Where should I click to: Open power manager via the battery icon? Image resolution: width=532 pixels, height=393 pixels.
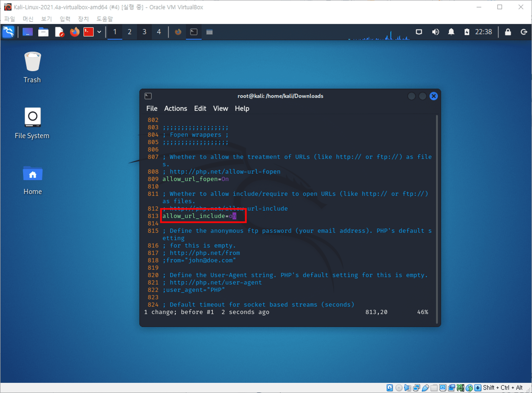point(467,32)
